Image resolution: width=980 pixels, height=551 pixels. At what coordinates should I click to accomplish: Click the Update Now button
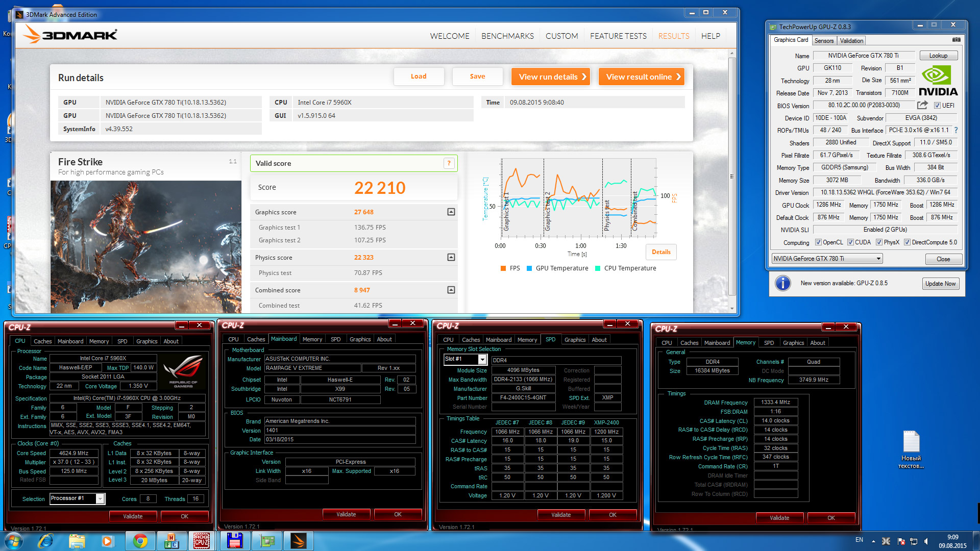pos(940,284)
